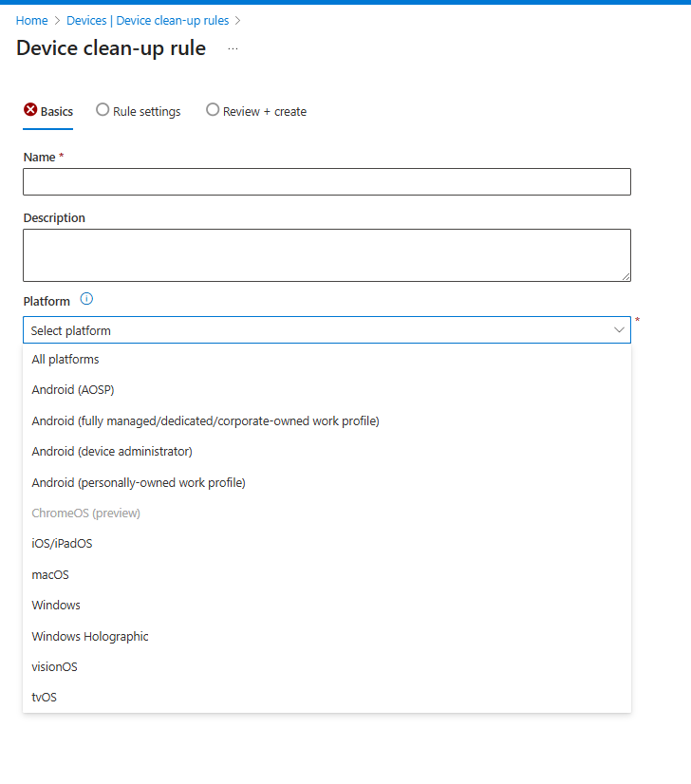Select Android (personally-owned work profile)
This screenshot has height=784, width=691.
click(139, 482)
